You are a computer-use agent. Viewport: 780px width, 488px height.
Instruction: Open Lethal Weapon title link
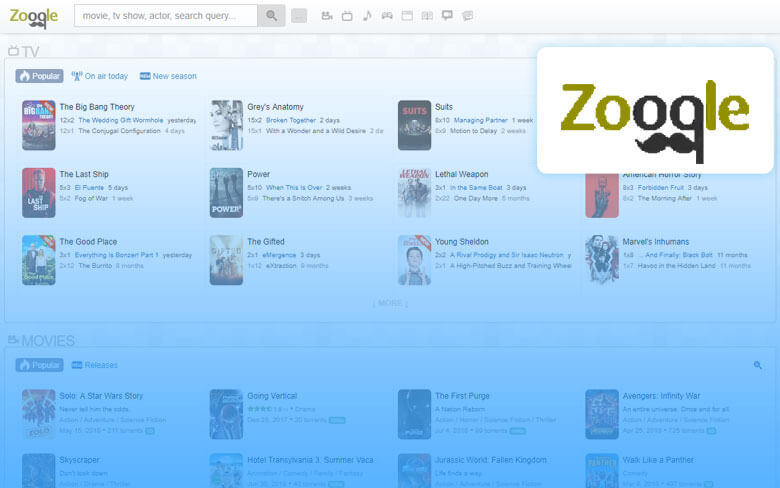click(462, 174)
